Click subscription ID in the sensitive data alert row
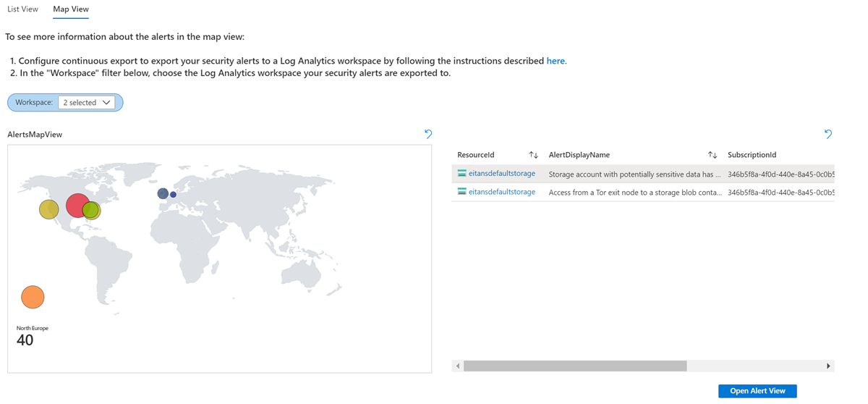 pos(781,174)
